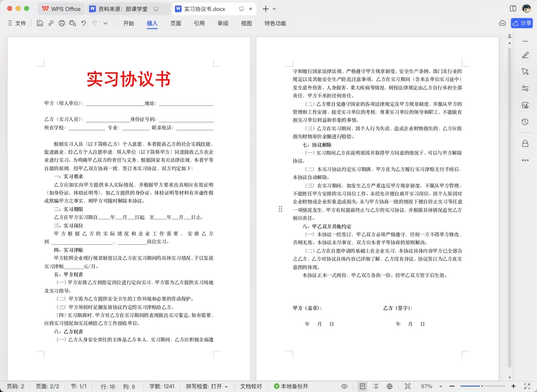Switch to page layout view icon
This screenshot has height=392, width=537.
click(x=362, y=386)
